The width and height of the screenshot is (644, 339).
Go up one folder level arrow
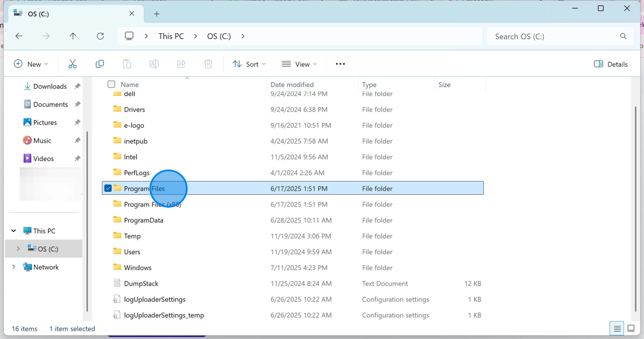[x=73, y=36]
